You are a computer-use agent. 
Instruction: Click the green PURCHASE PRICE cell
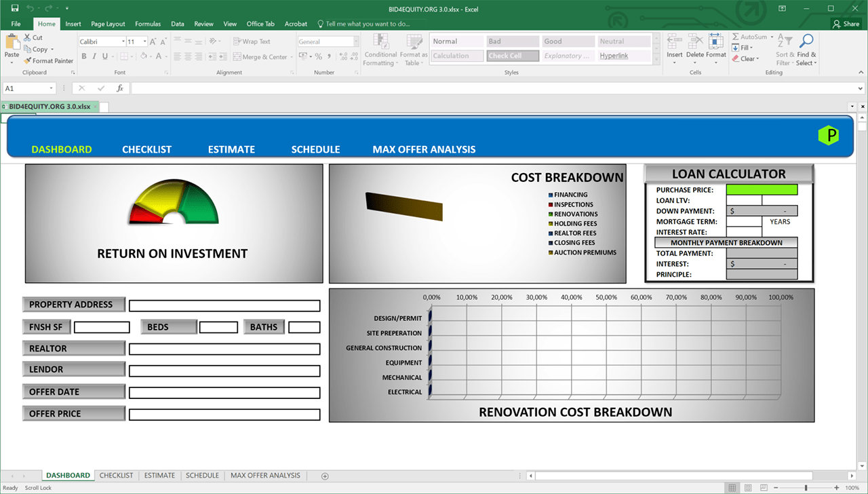tap(762, 190)
